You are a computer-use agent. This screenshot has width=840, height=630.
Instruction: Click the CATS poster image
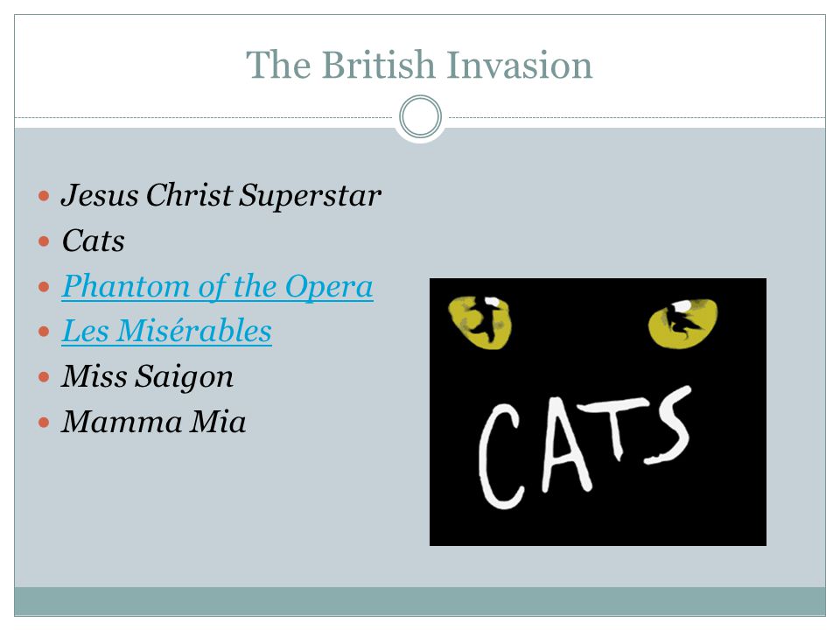click(x=598, y=412)
